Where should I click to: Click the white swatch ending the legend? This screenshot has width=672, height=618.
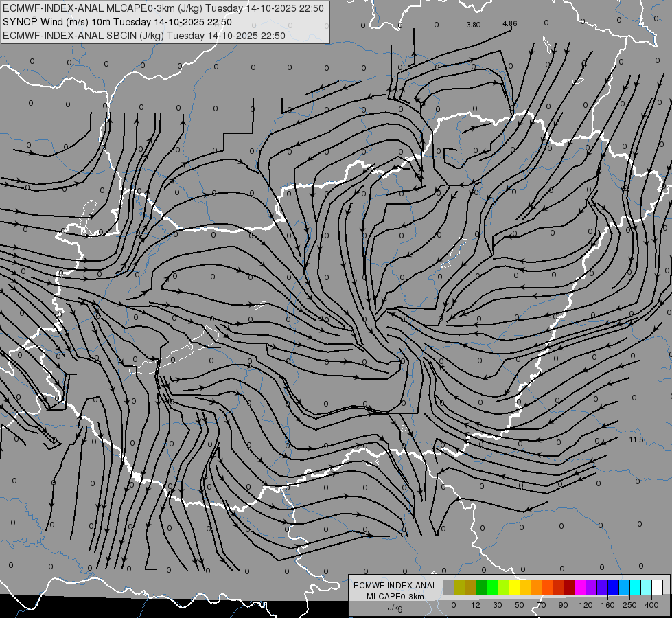tap(658, 587)
